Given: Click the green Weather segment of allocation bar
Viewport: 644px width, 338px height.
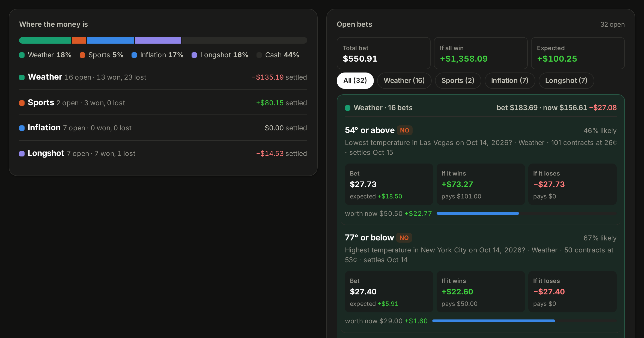Looking at the screenshot, I should coord(45,40).
